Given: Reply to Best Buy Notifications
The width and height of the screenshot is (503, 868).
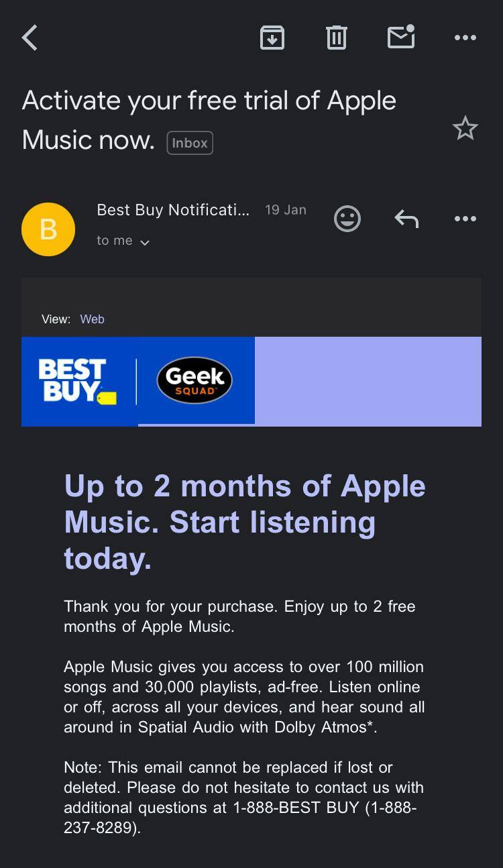Looking at the screenshot, I should [405, 219].
